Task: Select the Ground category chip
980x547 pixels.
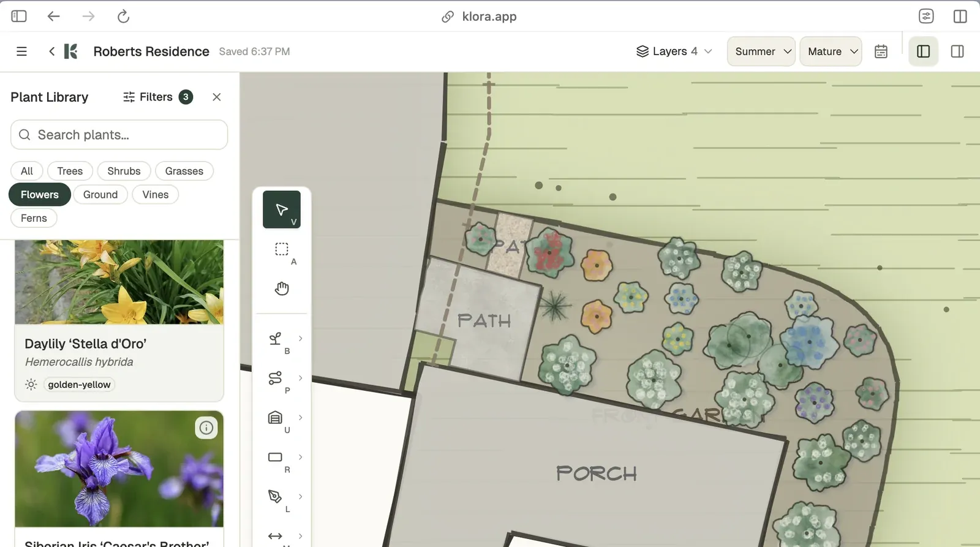Action: (x=100, y=195)
